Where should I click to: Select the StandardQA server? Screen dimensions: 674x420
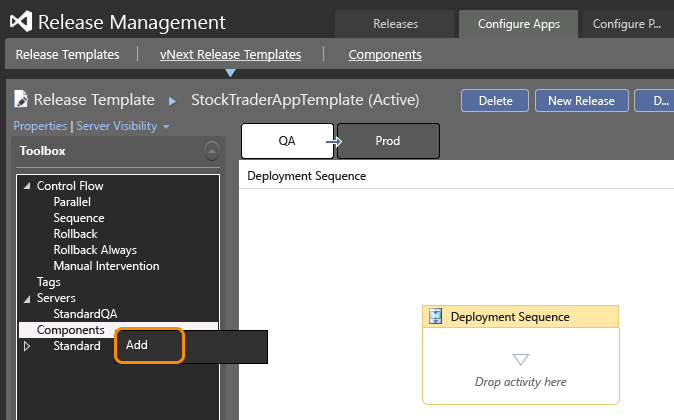(x=85, y=314)
